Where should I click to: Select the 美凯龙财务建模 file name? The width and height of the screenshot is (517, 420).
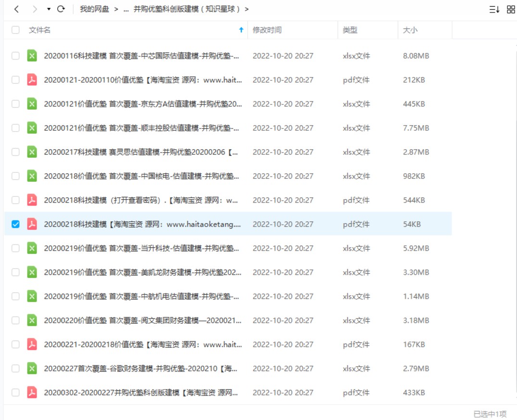142,272
